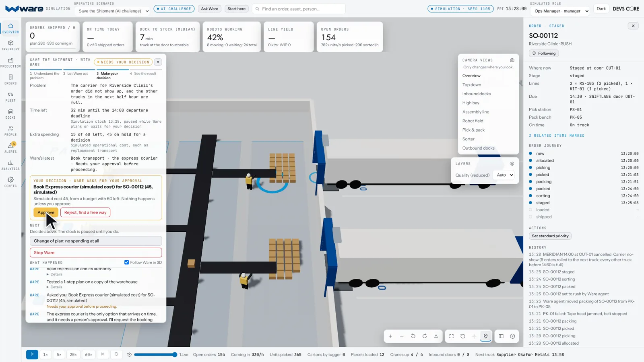
Task: Open Alerts with notification badge
Action: click(10, 148)
